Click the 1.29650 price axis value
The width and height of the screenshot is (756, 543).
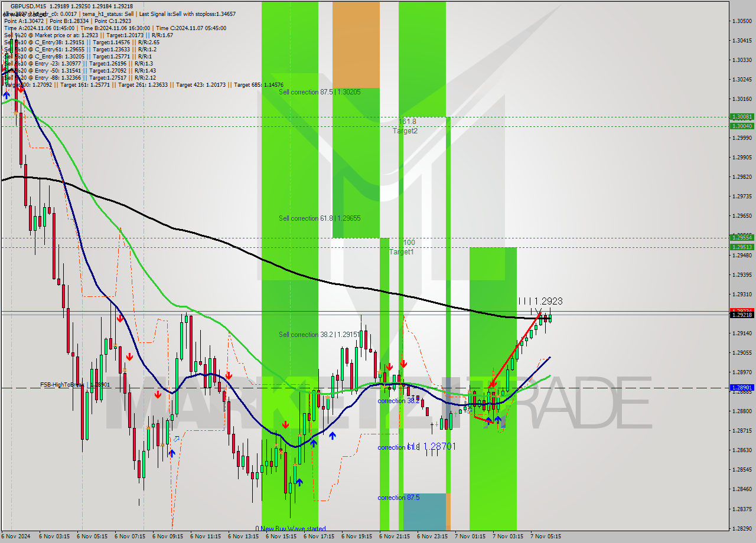tap(742, 215)
